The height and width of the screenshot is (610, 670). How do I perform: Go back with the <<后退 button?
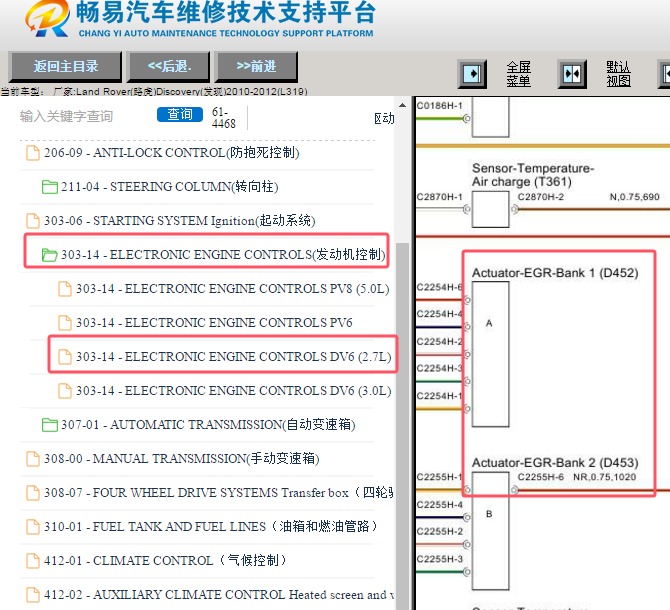click(169, 67)
